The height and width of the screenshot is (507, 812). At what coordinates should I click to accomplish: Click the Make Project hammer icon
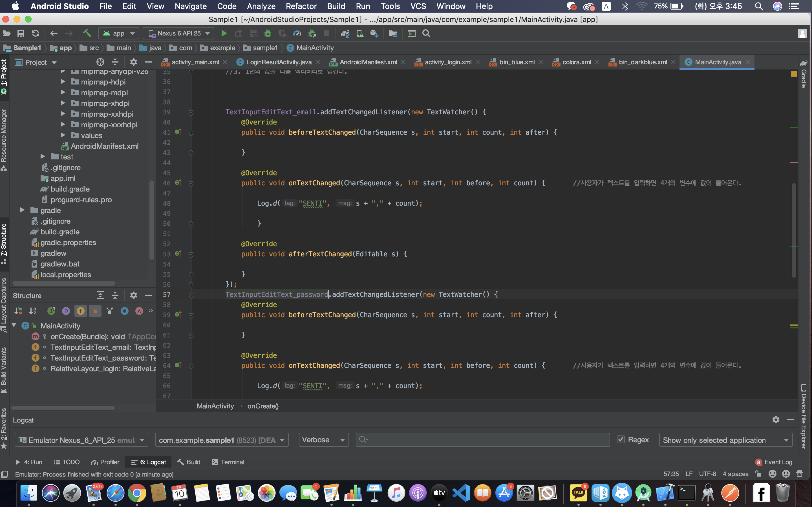point(87,33)
